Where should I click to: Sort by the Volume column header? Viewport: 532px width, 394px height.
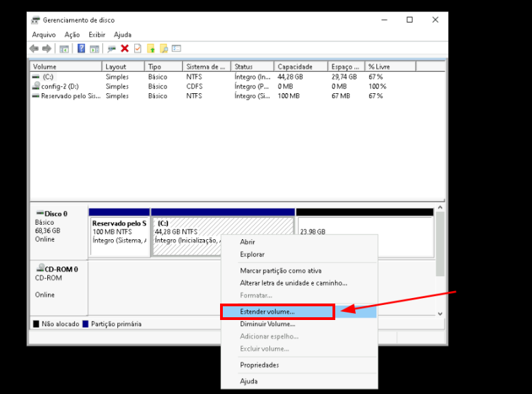click(66, 66)
